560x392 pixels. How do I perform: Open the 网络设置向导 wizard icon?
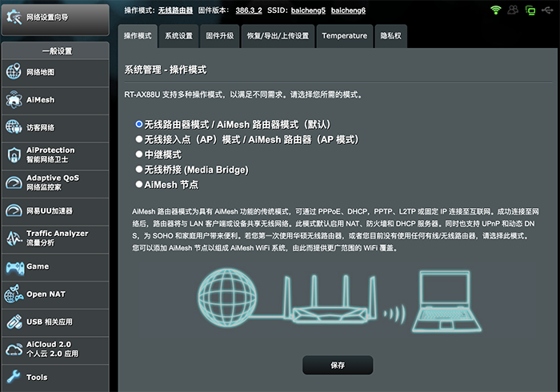pyautogui.click(x=14, y=18)
